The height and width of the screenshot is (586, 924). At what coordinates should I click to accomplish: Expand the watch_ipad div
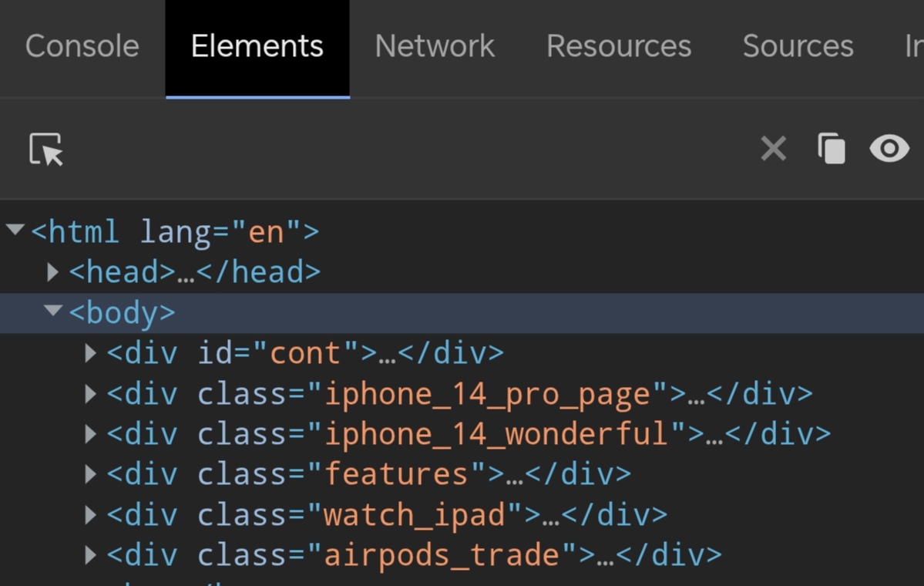click(x=91, y=514)
